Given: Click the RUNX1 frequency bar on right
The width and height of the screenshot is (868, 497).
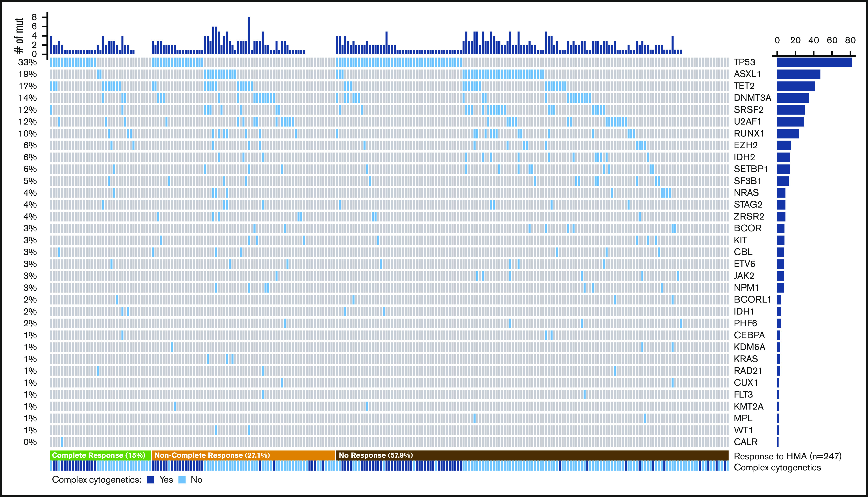Looking at the screenshot, I should pyautogui.click(x=788, y=133).
